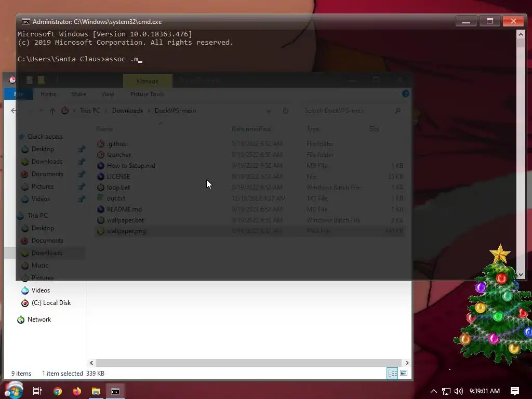Select the LICENSE file
The height and width of the screenshot is (399, 532).
coord(118,177)
